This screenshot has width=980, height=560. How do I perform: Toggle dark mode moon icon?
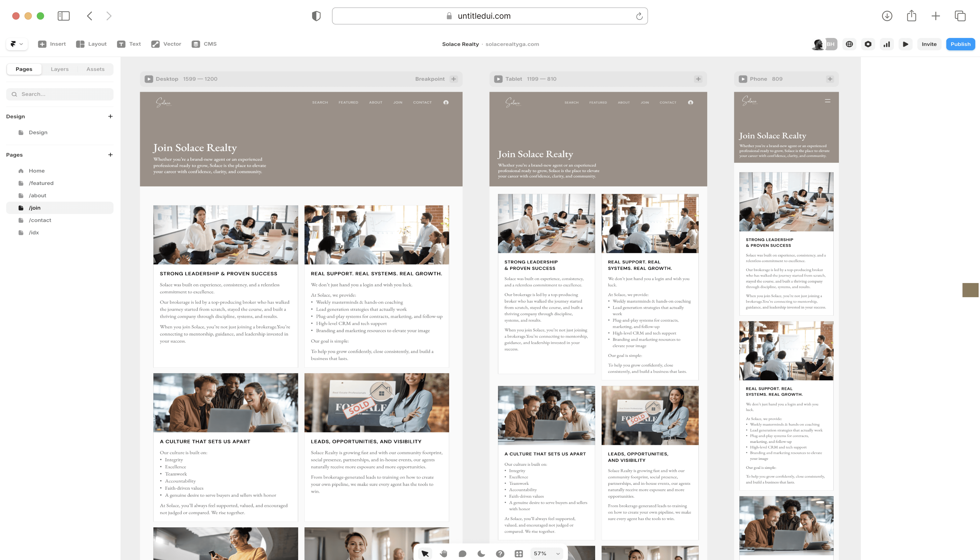481,553
